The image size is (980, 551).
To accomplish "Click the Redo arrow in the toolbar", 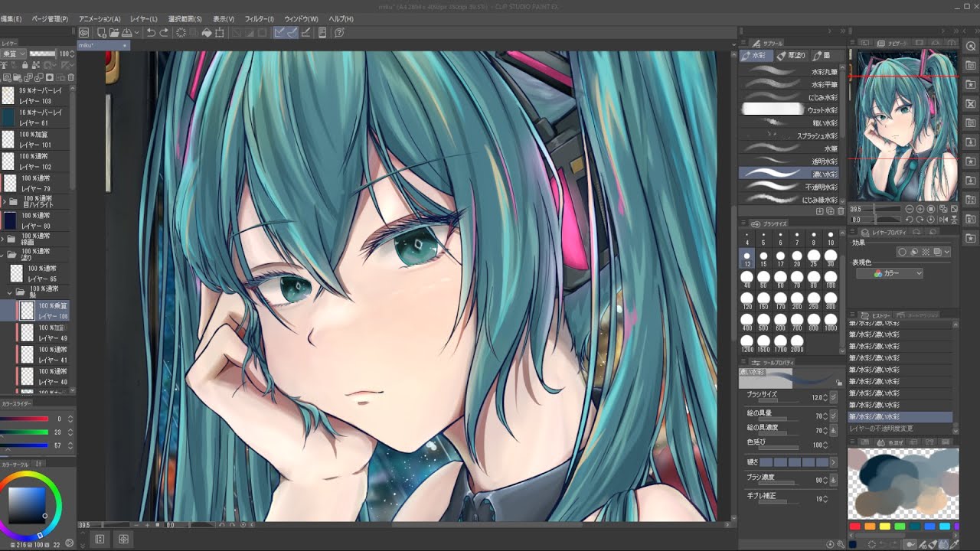I will [165, 33].
